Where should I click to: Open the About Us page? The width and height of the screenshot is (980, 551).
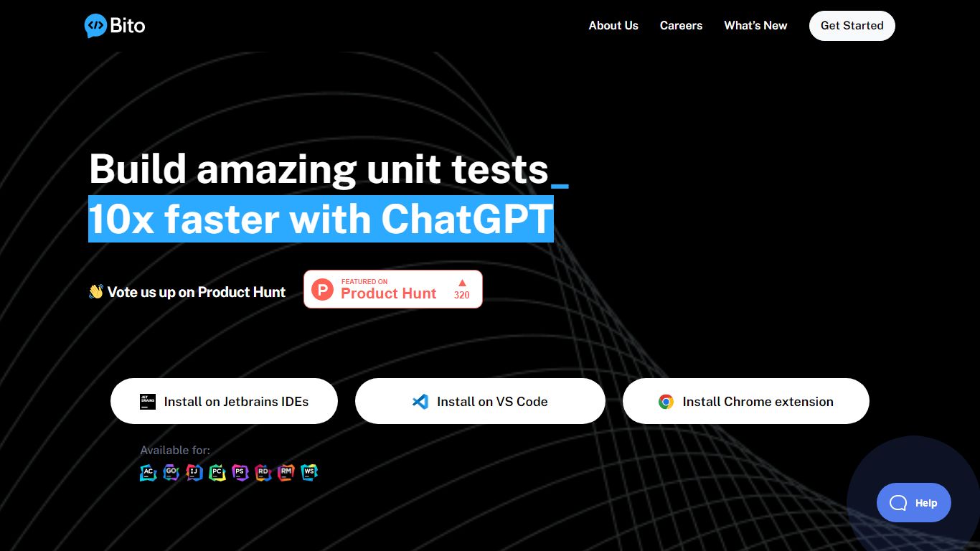(x=613, y=25)
